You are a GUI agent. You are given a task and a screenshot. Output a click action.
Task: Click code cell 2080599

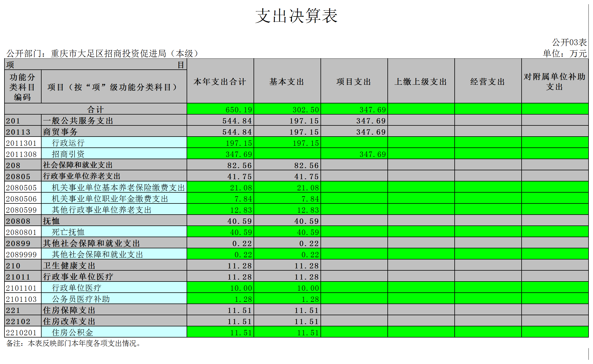[23, 209]
